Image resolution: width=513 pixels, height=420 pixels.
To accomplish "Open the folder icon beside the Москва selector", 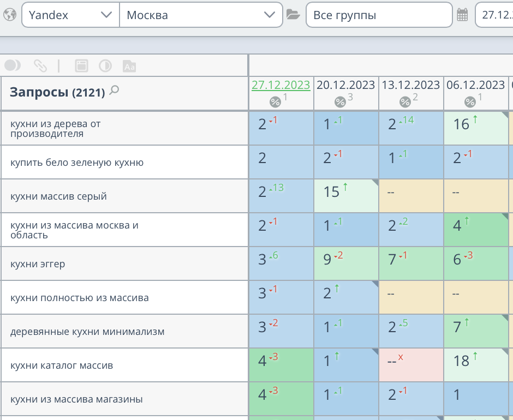I will pos(293,15).
